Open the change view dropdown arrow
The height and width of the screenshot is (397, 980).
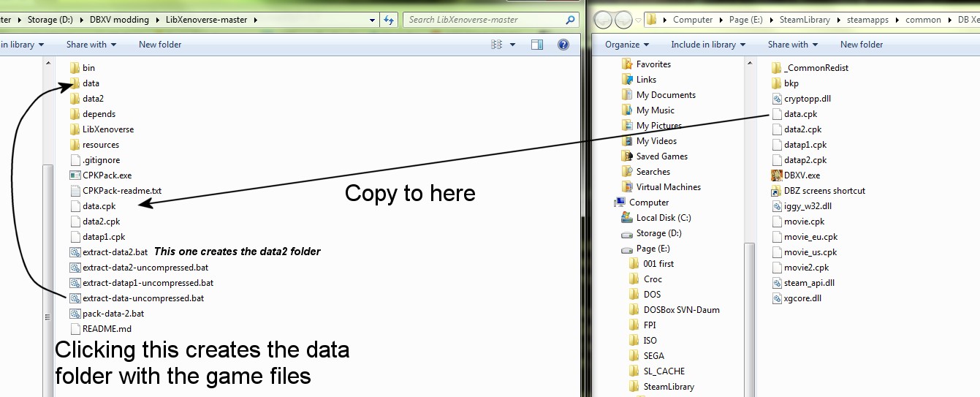click(x=513, y=45)
